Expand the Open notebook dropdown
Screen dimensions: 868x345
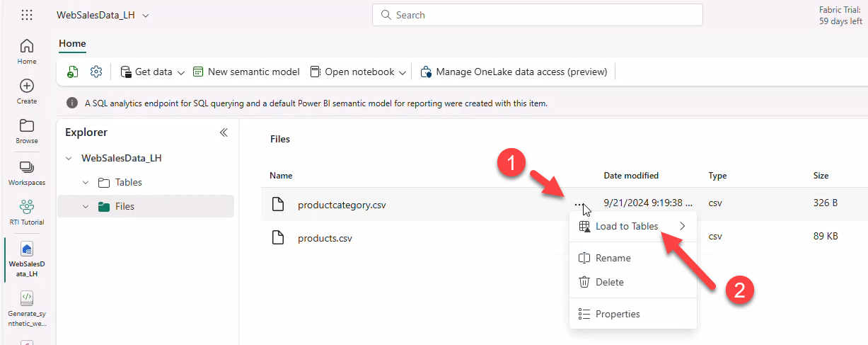click(403, 72)
